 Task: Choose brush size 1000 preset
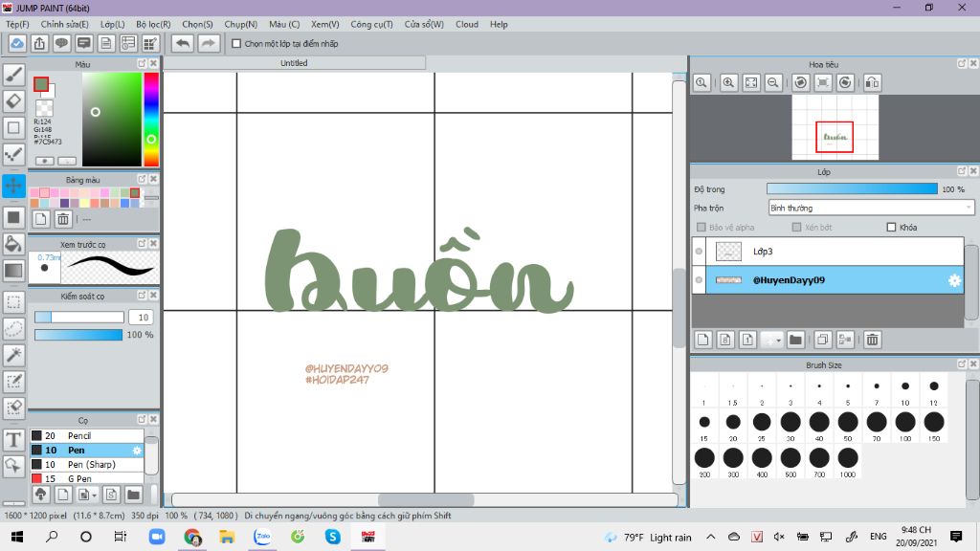[848, 461]
